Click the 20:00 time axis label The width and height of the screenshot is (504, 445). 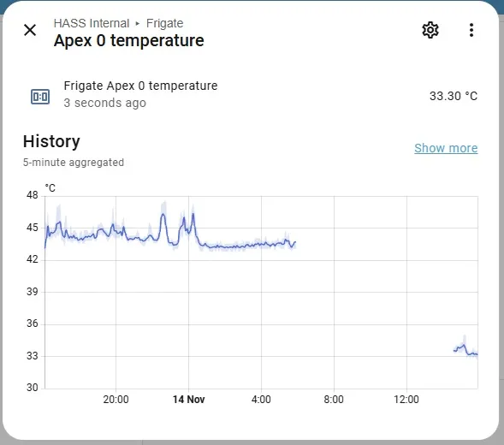pyautogui.click(x=116, y=400)
